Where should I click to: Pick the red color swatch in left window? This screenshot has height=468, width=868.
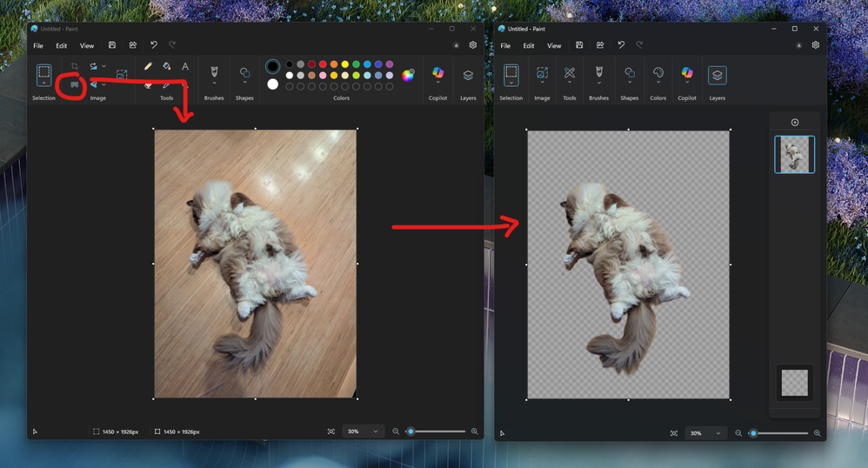pyautogui.click(x=323, y=64)
